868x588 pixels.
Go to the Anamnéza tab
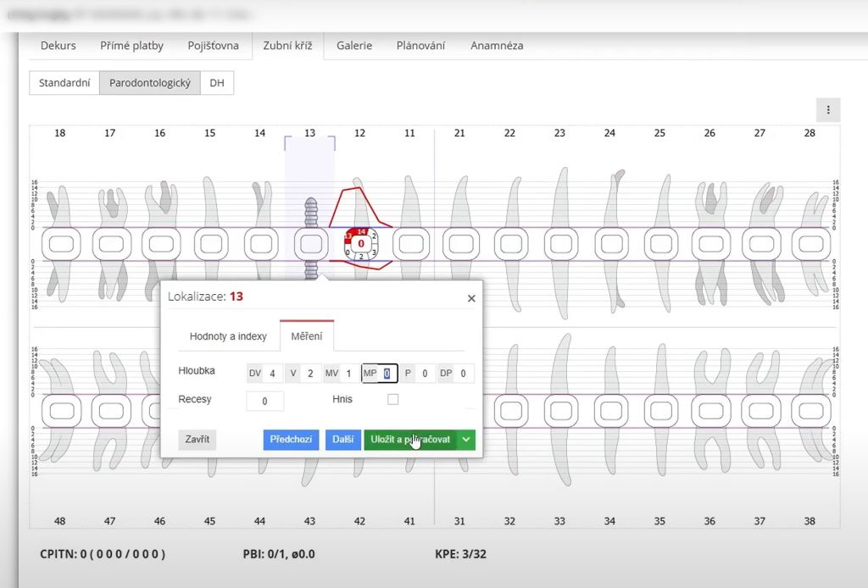(x=497, y=46)
